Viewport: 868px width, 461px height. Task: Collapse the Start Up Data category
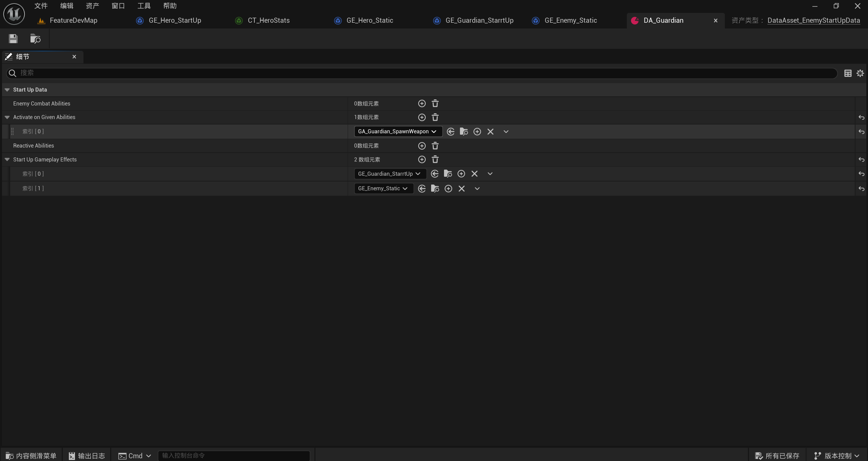coord(7,90)
